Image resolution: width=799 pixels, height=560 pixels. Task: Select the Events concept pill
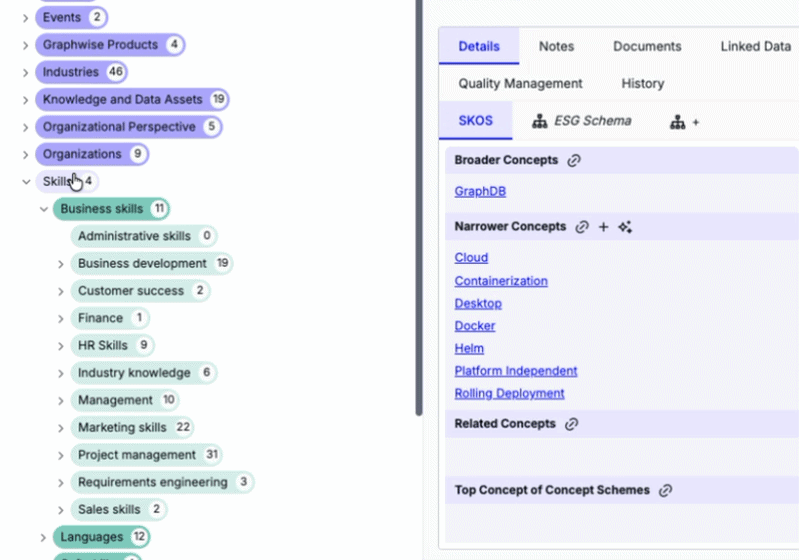71,17
